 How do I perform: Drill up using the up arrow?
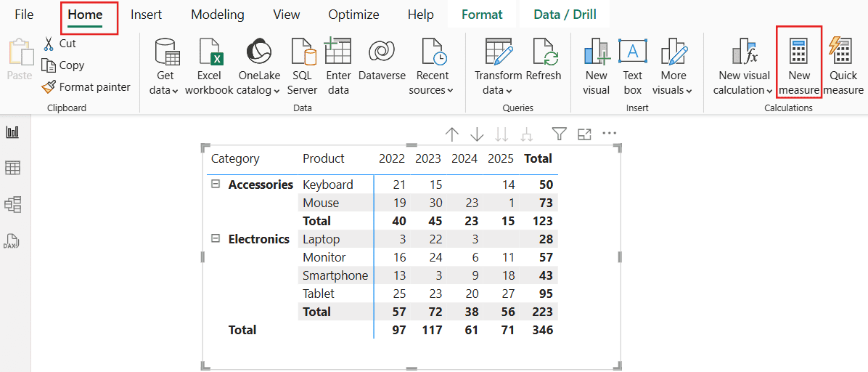452,134
